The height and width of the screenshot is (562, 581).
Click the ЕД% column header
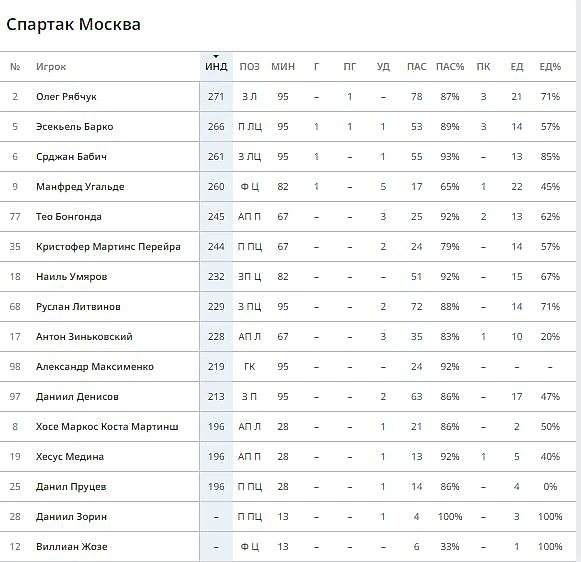(x=550, y=67)
